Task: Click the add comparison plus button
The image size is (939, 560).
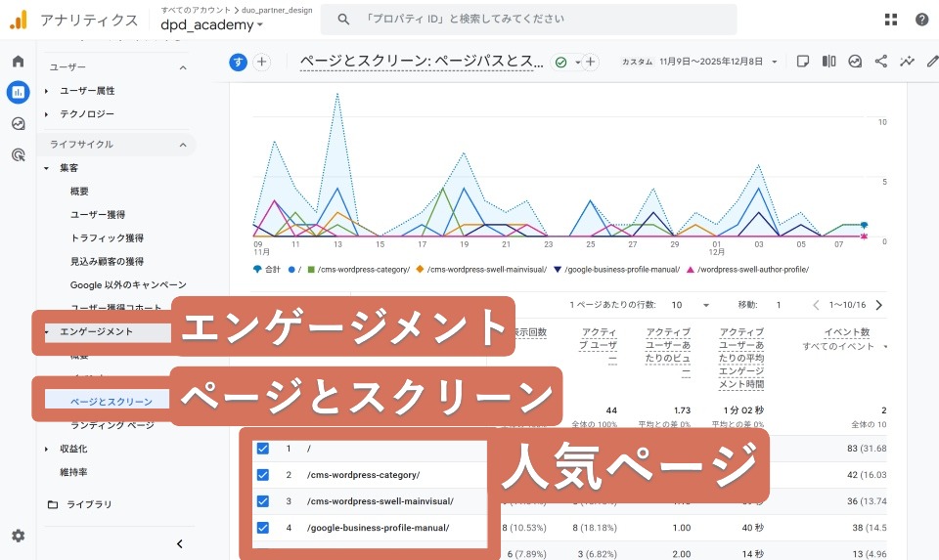Action: tap(261, 62)
